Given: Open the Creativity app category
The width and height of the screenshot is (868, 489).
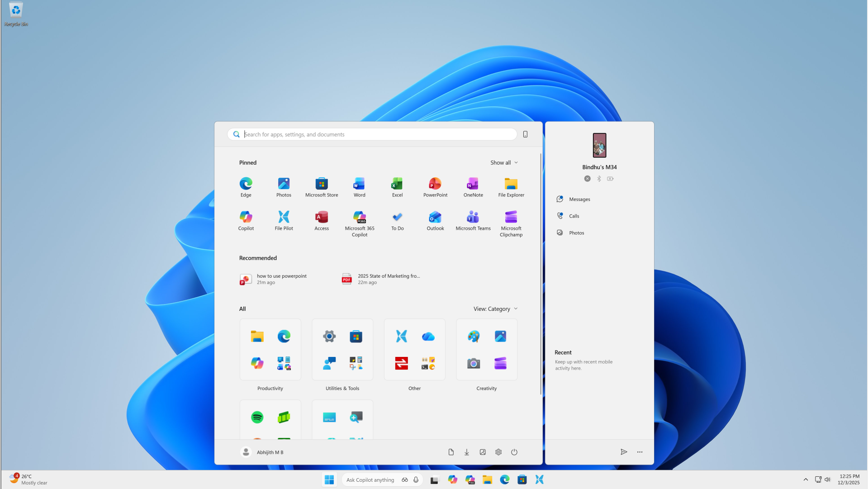Looking at the screenshot, I should coord(486,349).
